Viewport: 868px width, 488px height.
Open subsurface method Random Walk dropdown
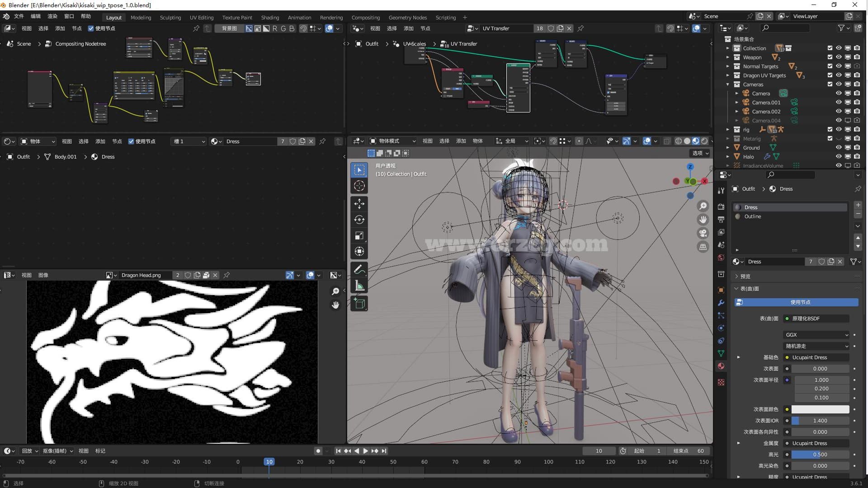point(816,346)
